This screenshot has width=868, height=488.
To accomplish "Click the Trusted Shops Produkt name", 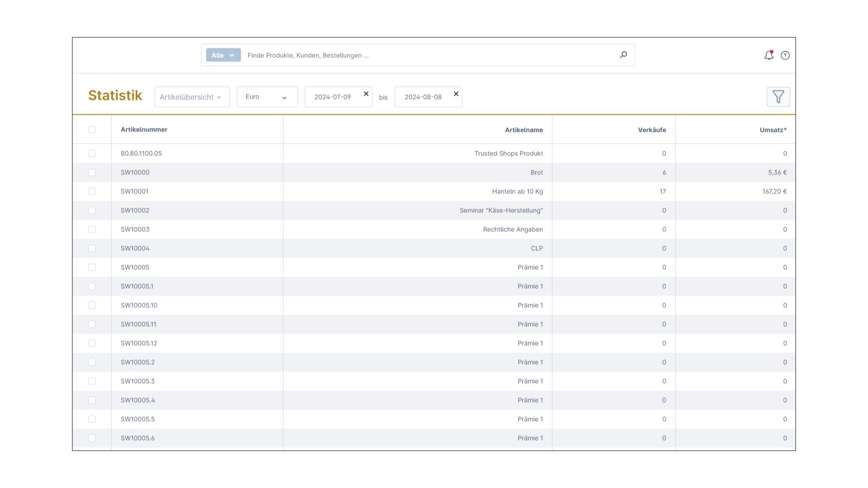I will 509,154.
